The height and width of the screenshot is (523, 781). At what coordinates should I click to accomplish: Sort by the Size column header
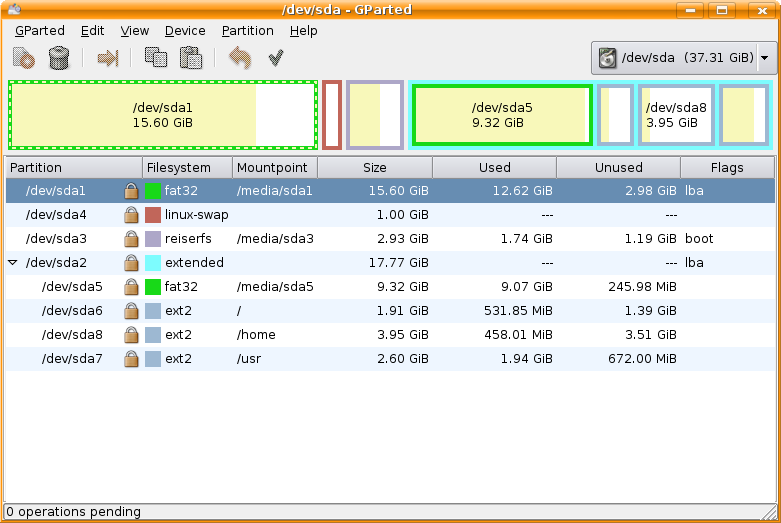click(374, 168)
